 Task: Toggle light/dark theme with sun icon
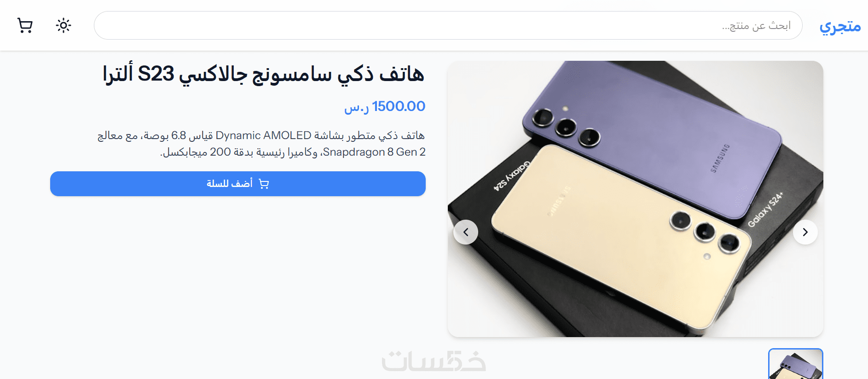coord(64,25)
